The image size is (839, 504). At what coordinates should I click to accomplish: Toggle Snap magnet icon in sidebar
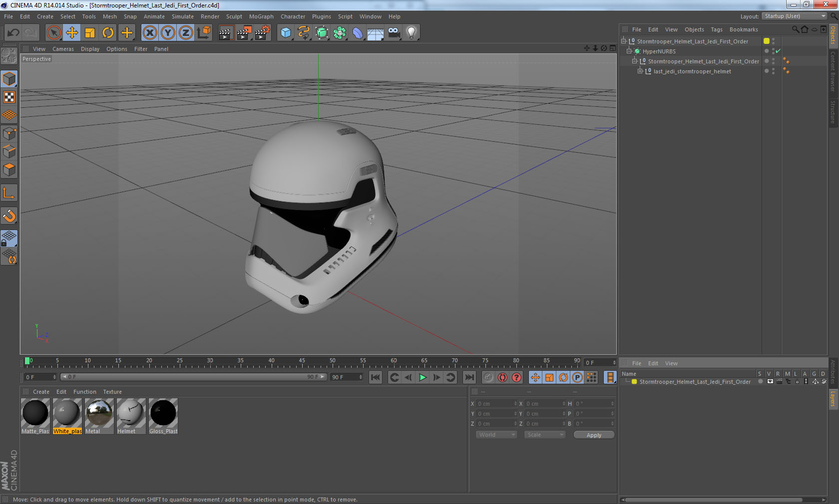[x=9, y=216]
